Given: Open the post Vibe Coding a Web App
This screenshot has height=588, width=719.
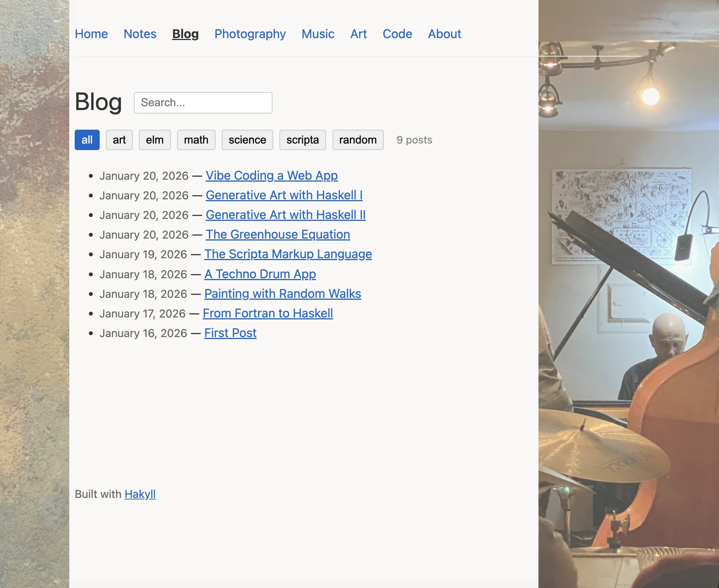Looking at the screenshot, I should [272, 175].
